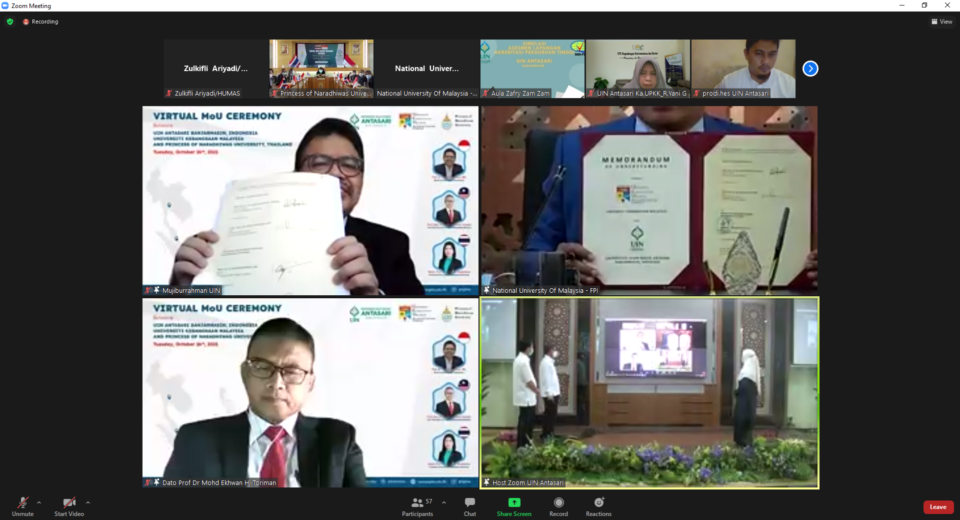Minimize the Zoom Meeting window
Viewport: 960px width, 520px height.
point(902,6)
